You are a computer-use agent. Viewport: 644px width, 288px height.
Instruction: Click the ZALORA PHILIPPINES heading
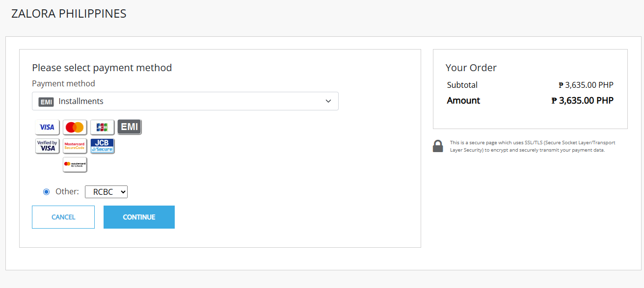[69, 14]
